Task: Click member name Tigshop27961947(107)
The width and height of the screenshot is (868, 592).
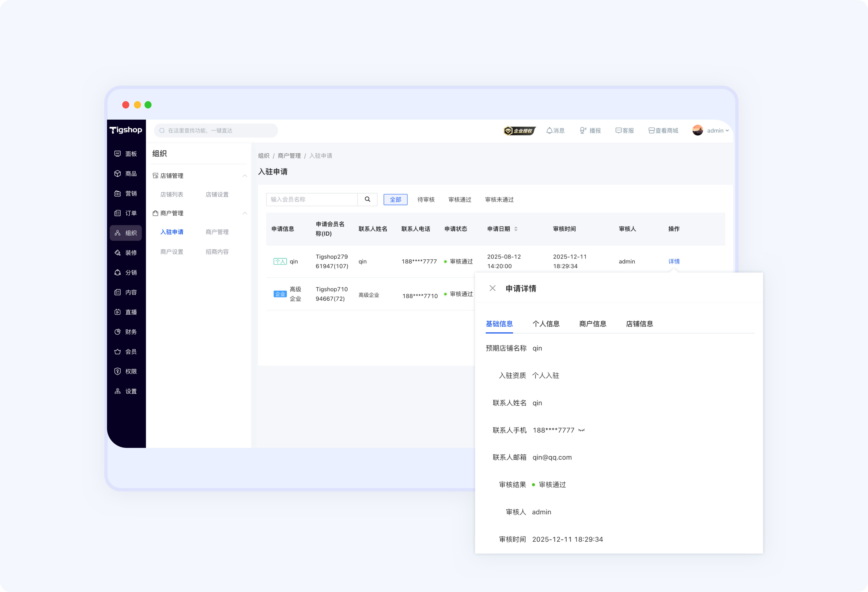Action: [332, 261]
